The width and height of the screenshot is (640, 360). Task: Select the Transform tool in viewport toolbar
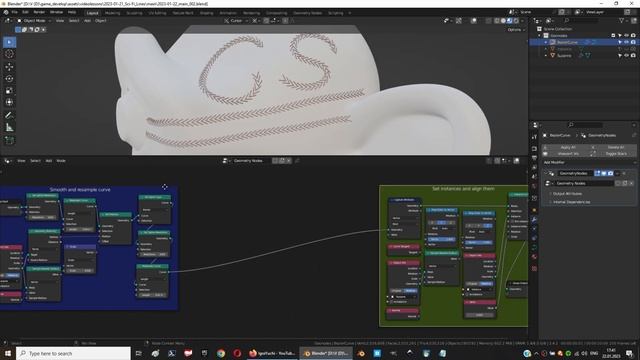tap(9, 102)
